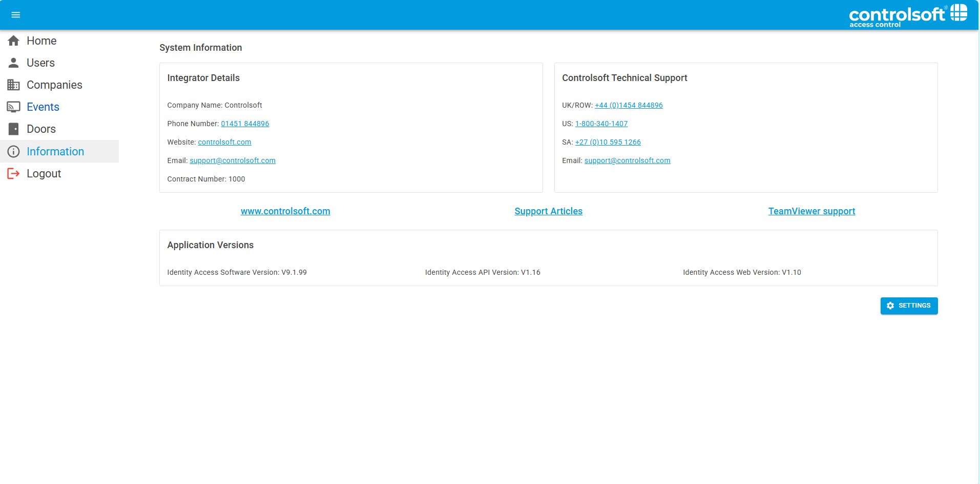
Task: Dial UK/ROW support number +44 (0)1454 844896
Action: click(x=629, y=105)
